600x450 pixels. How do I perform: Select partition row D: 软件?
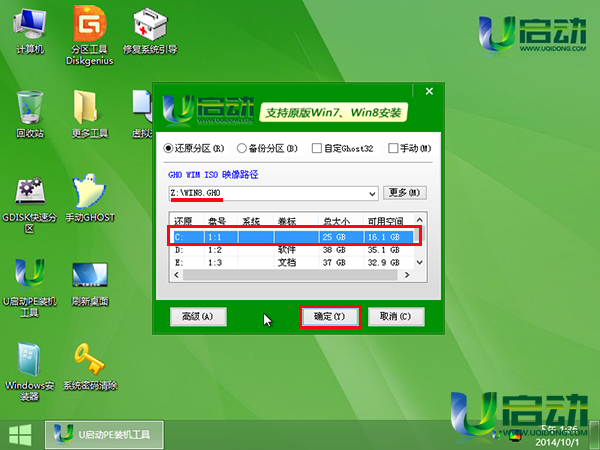[293, 250]
